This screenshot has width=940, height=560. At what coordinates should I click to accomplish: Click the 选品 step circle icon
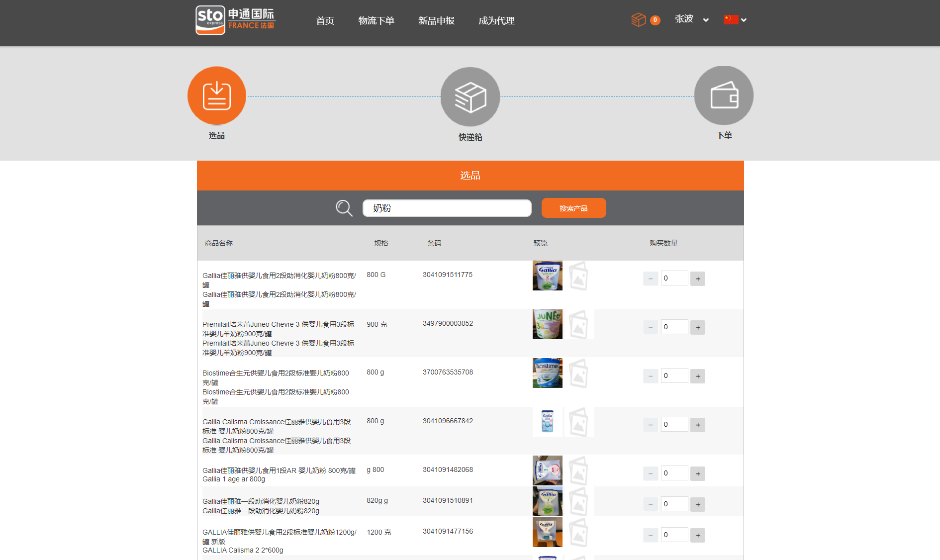tap(217, 95)
